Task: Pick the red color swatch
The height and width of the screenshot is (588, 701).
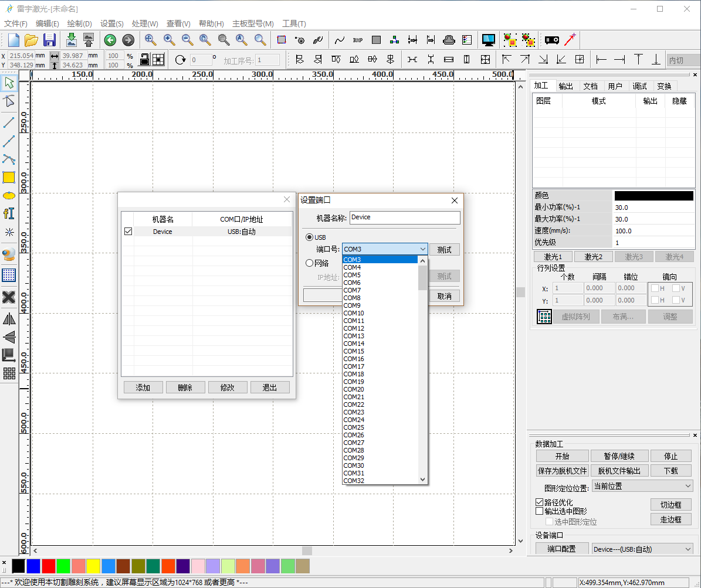Action: tap(48, 566)
